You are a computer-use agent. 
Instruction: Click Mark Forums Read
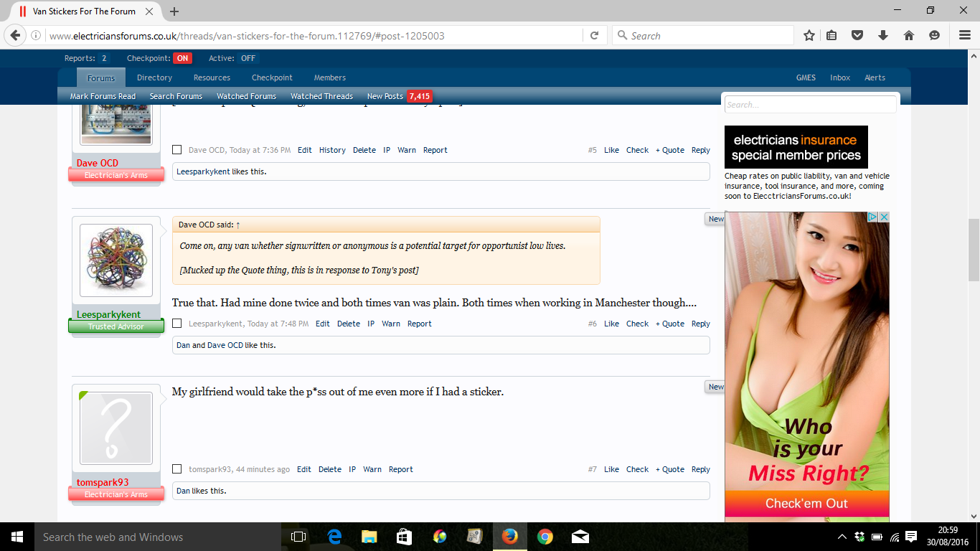[103, 96]
